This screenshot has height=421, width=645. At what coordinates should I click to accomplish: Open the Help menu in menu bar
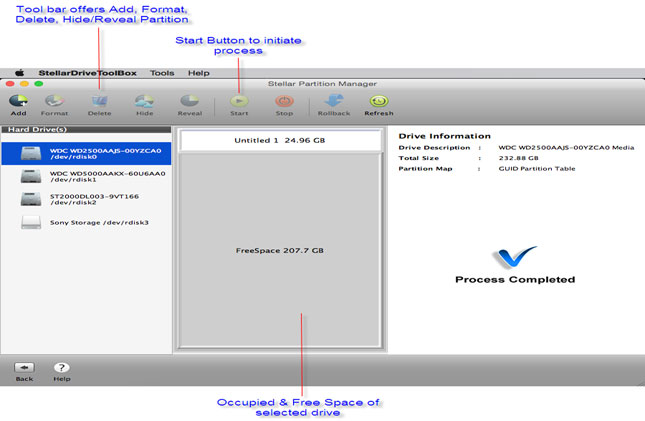[199, 73]
